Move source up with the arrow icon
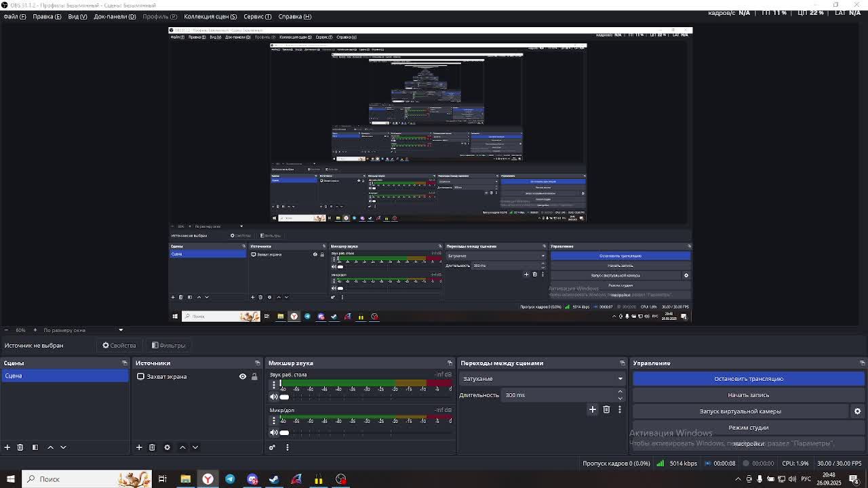Viewport: 868px width, 488px height. click(x=182, y=447)
